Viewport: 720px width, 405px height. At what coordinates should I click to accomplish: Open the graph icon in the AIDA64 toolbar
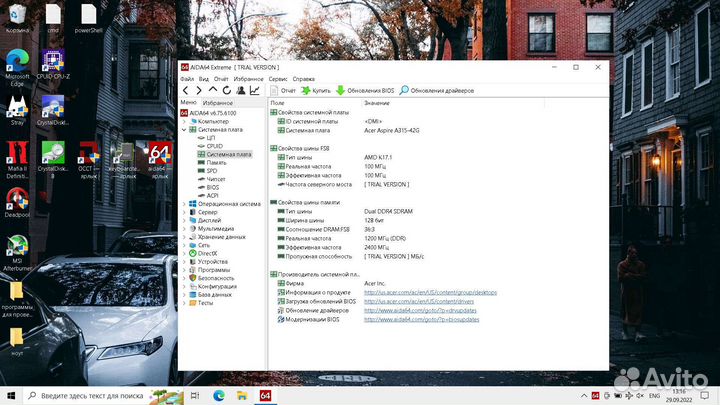[x=254, y=90]
